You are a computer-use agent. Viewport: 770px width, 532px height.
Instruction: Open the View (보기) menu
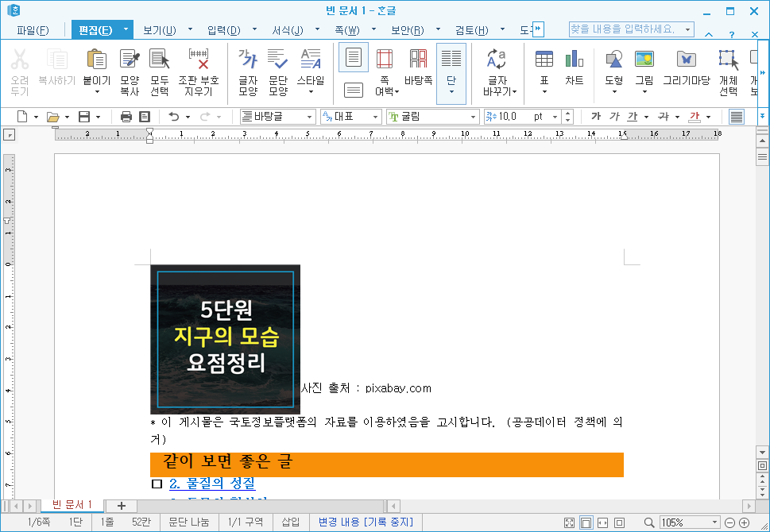tap(159, 30)
